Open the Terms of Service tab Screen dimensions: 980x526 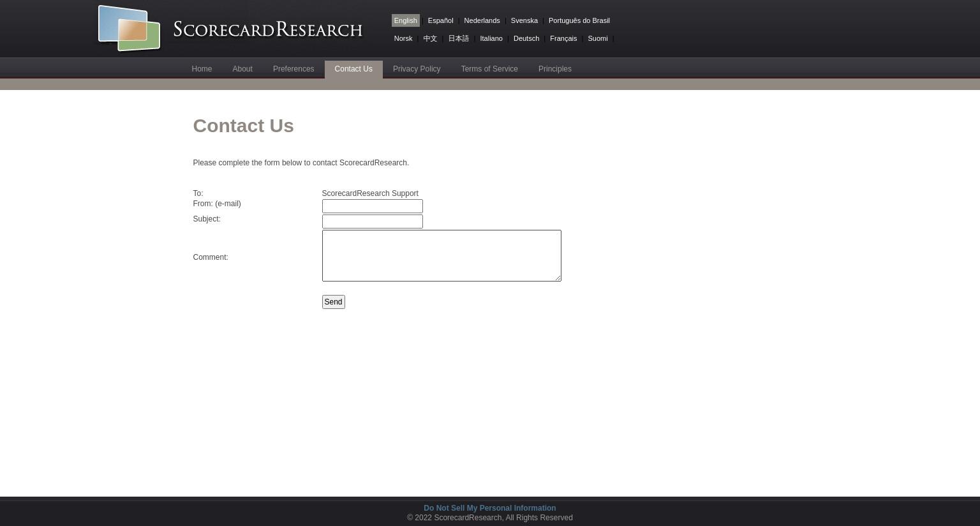click(489, 69)
